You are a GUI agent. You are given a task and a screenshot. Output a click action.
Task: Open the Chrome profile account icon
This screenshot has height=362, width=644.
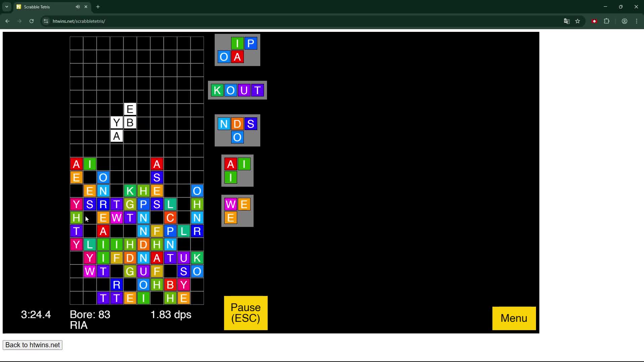coord(625,21)
